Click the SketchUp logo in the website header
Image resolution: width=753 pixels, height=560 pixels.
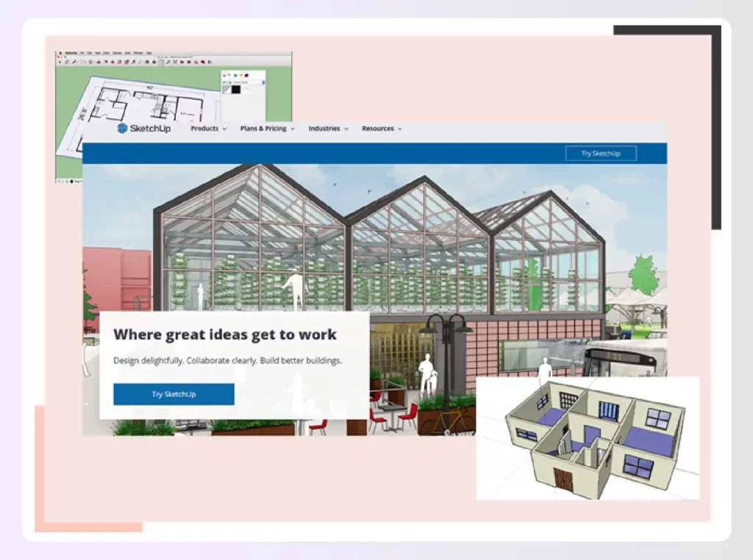pyautogui.click(x=143, y=129)
